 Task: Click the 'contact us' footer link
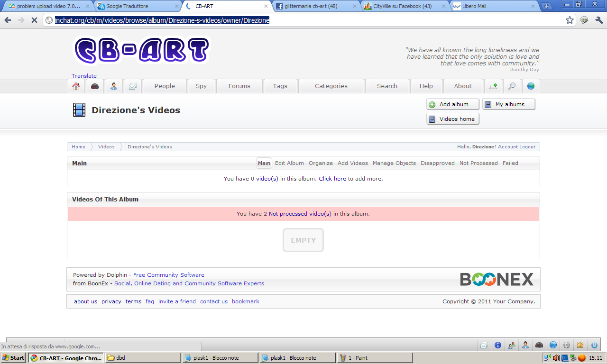click(x=214, y=301)
